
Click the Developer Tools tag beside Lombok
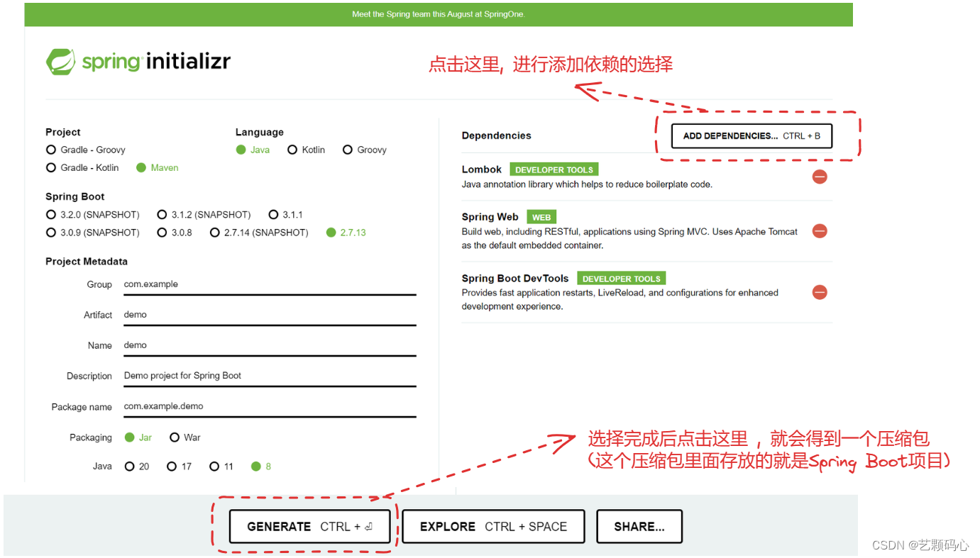pos(554,170)
